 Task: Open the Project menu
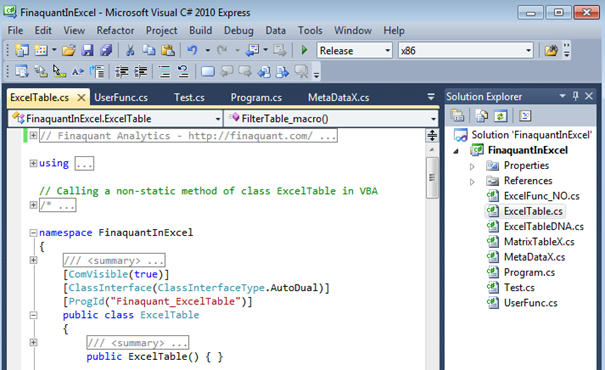pyautogui.click(x=162, y=30)
